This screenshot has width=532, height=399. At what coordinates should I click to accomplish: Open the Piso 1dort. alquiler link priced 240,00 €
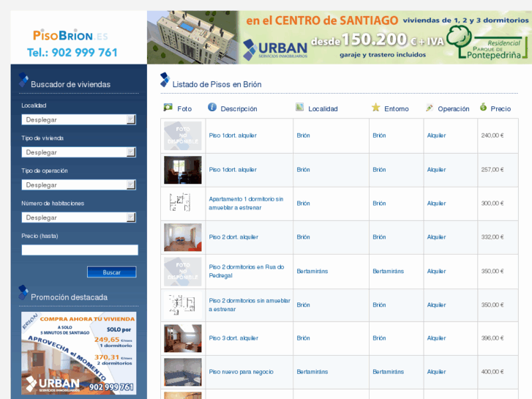click(233, 135)
